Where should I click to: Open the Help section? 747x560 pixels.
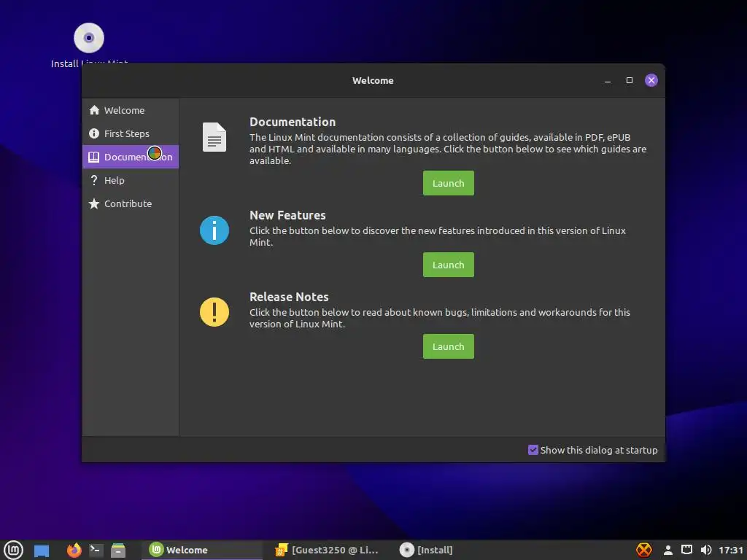(131, 180)
